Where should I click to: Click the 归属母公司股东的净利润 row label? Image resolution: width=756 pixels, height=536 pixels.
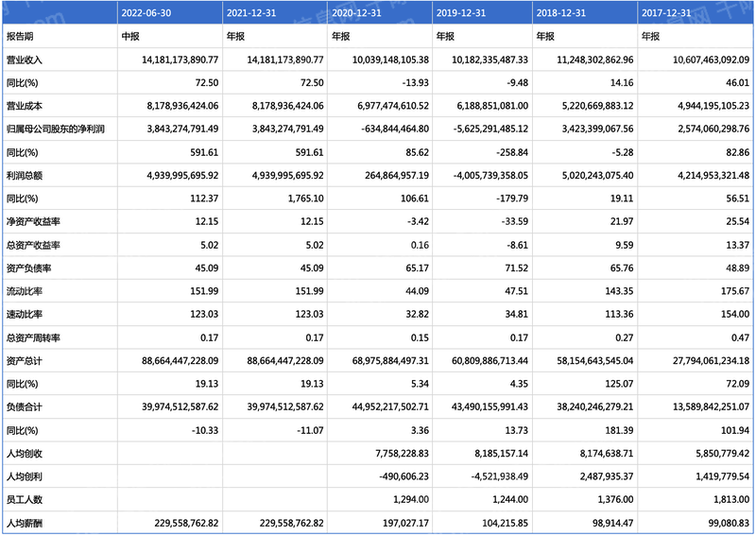coord(56,129)
